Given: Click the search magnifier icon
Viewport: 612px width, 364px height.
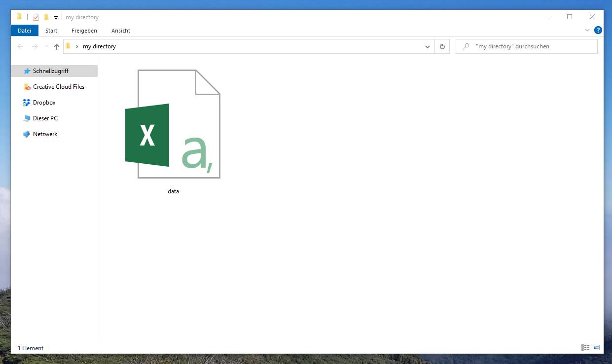Looking at the screenshot, I should click(x=466, y=46).
